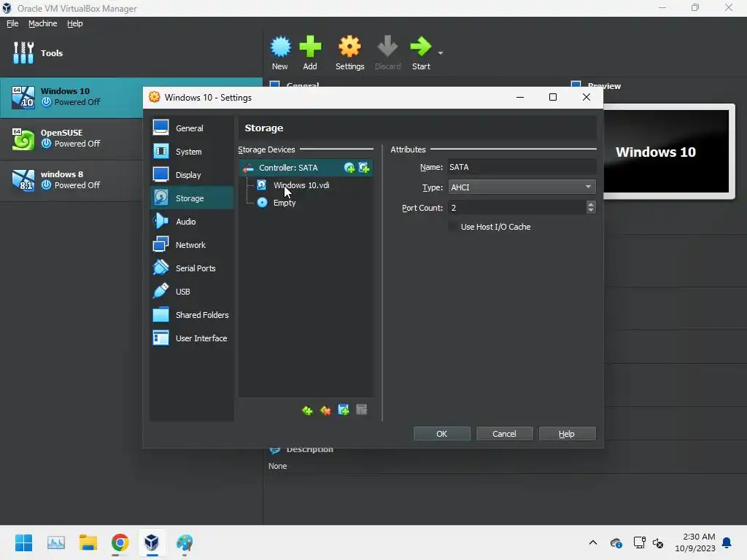Image resolution: width=747 pixels, height=560 pixels.
Task: Click add hard disk icon on SATA controller
Action: 364,168
